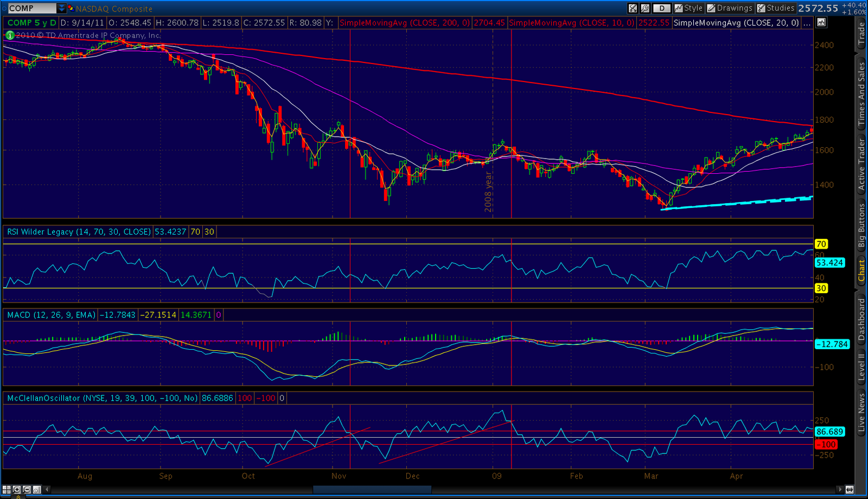Click the R: 80.98 range value
Viewport: 868px width, 499px height.
tap(305, 23)
